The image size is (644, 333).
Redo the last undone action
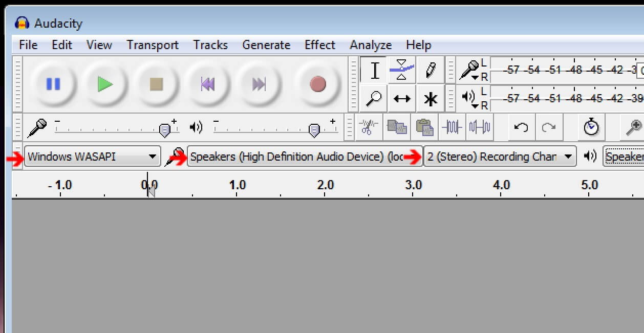549,127
